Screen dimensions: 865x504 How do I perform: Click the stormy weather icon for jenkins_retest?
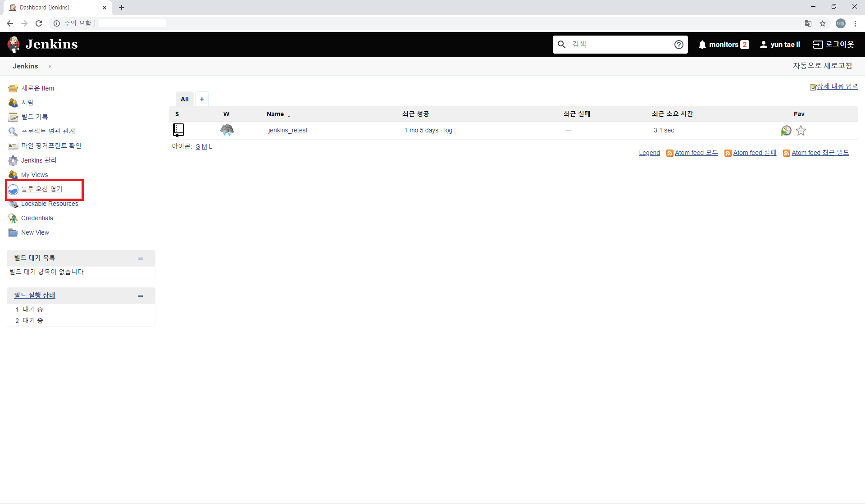[x=227, y=130]
